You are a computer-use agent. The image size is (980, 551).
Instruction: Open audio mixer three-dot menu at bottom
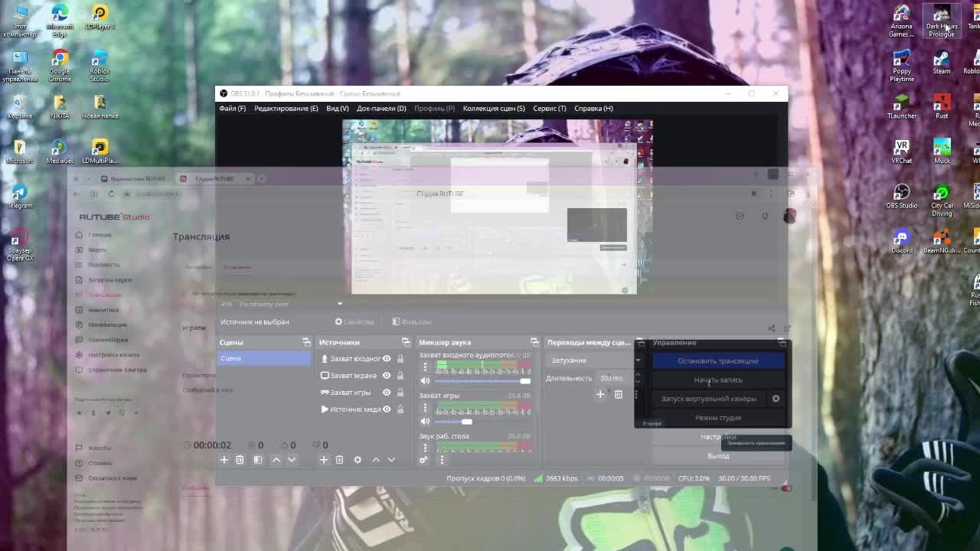[x=442, y=460]
